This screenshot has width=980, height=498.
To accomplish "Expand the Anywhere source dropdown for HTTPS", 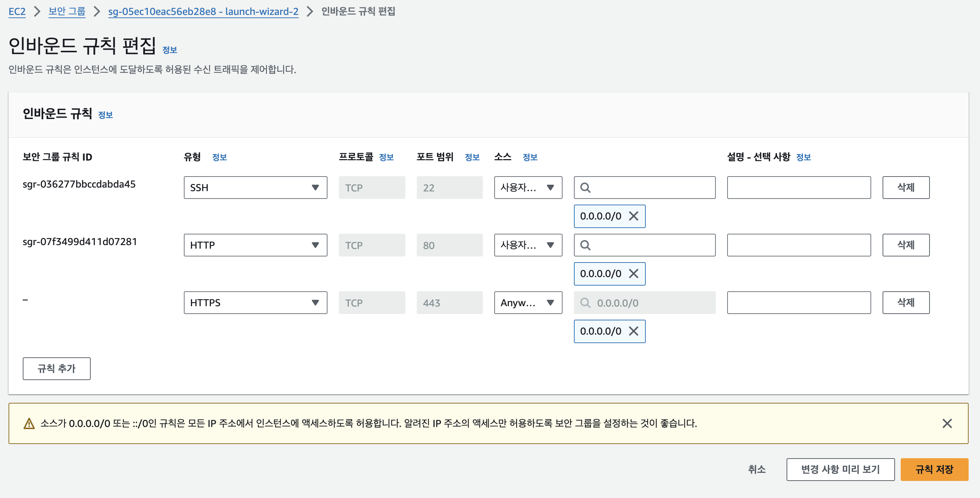I will coord(528,303).
